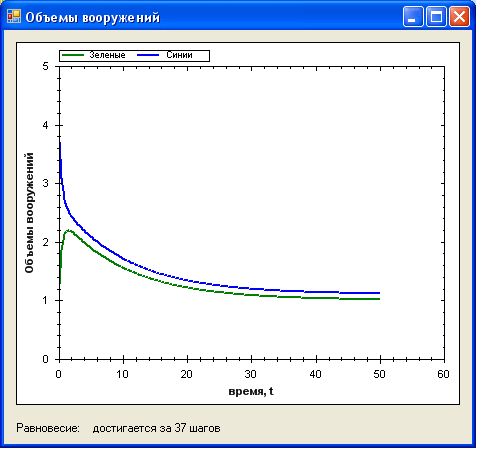The height and width of the screenshot is (449, 477).
Task: Click the y-axis label Объемы вооружений
Action: pyautogui.click(x=29, y=213)
